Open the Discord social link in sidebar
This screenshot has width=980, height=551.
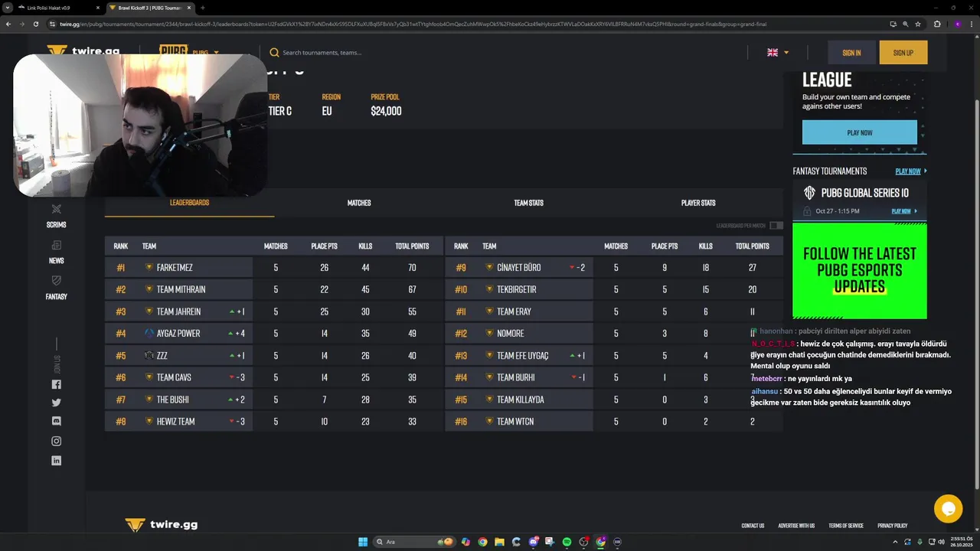coord(56,421)
